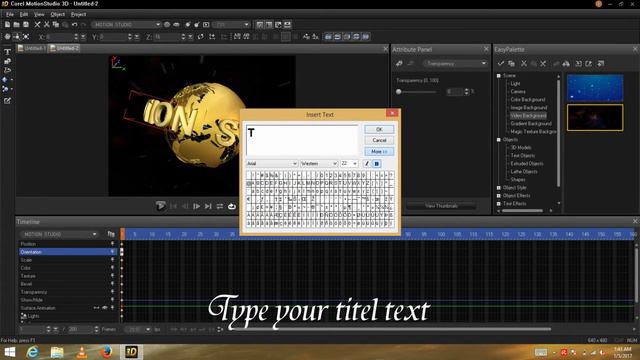Click the 3D MotionStudio taskbar icon
Viewport: 640px width, 360px height.
click(x=131, y=352)
